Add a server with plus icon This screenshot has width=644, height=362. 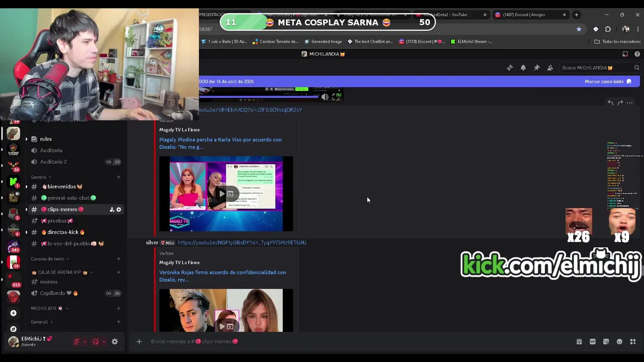point(13,313)
